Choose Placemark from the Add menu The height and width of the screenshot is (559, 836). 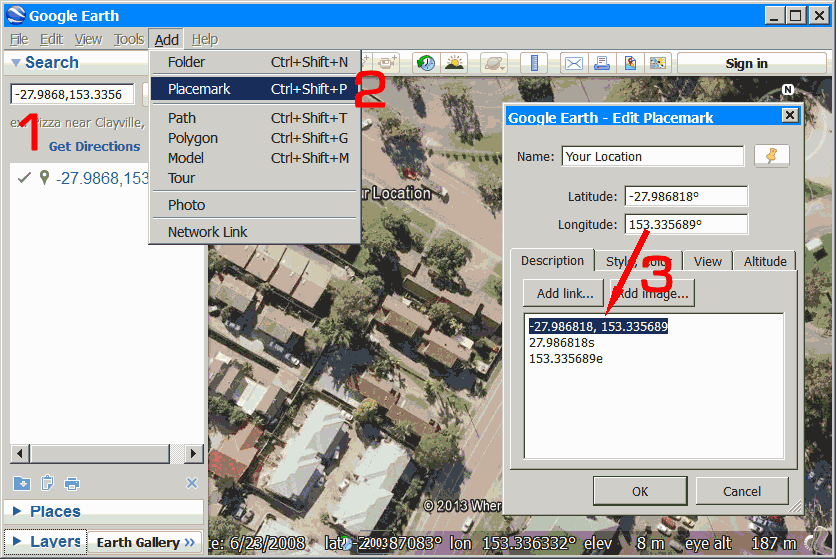[x=199, y=89]
